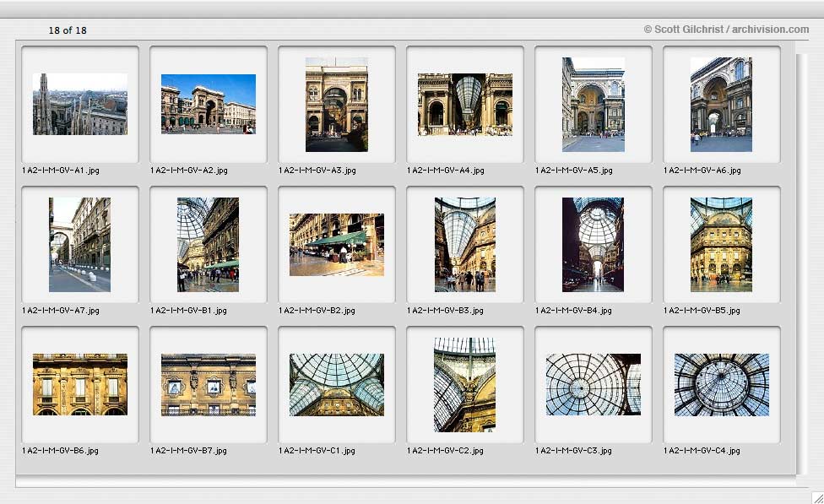Click file name label 1A2-I-M-GV-C4.jpg

[701, 451]
